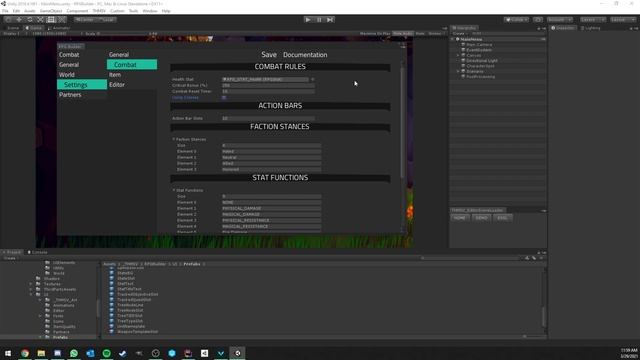Open MainMenu scene options menu icon
This screenshot has width=640, height=360.
tap(543, 39)
